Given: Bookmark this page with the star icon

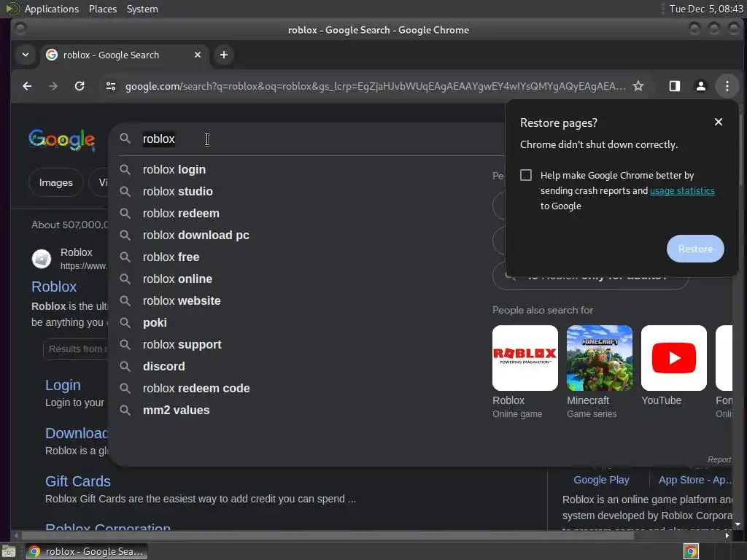Looking at the screenshot, I should click(x=638, y=86).
